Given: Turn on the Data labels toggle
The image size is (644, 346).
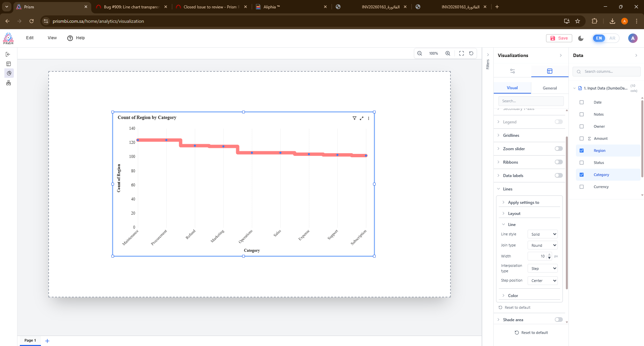Looking at the screenshot, I should tap(558, 175).
